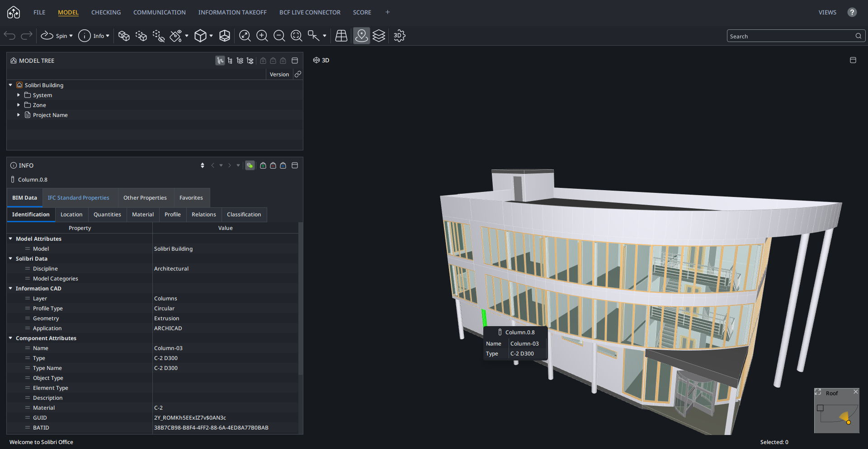Activate the Info tool icon

84,36
